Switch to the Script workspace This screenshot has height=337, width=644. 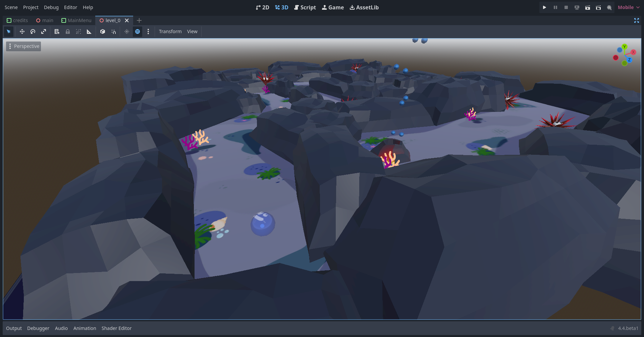pos(305,7)
